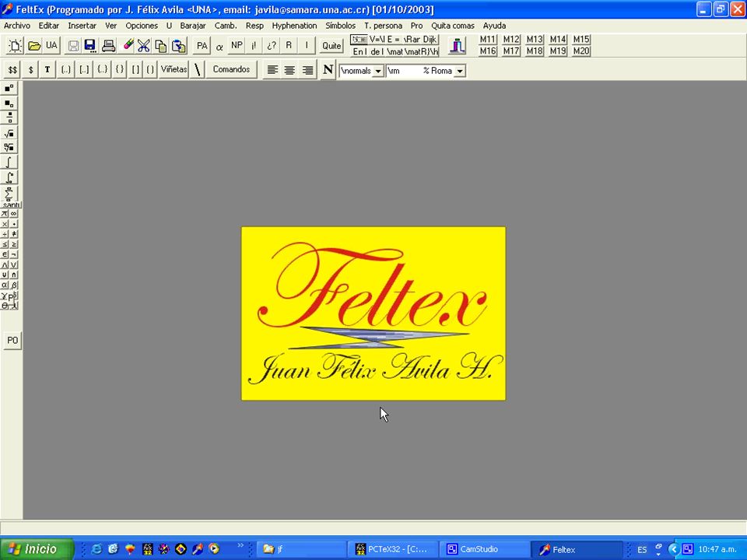The image size is (747, 560).
Task: Insert nth-root template
Action: coord(9,147)
